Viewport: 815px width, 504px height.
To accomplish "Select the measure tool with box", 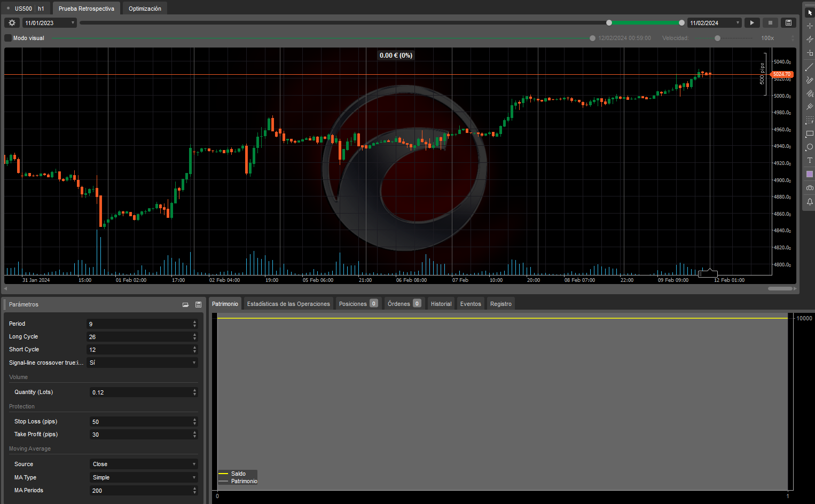I will pyautogui.click(x=810, y=53).
